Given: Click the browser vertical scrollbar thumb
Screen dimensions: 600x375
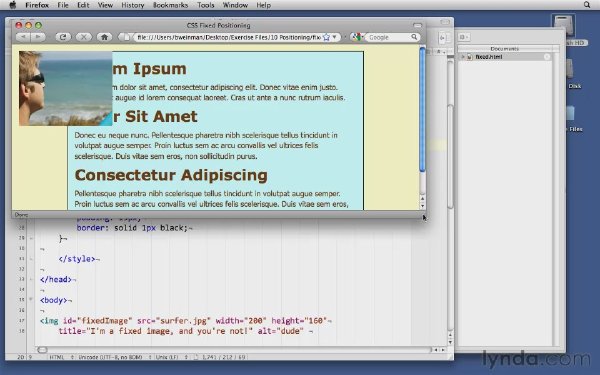Looking at the screenshot, I should click(422, 109).
